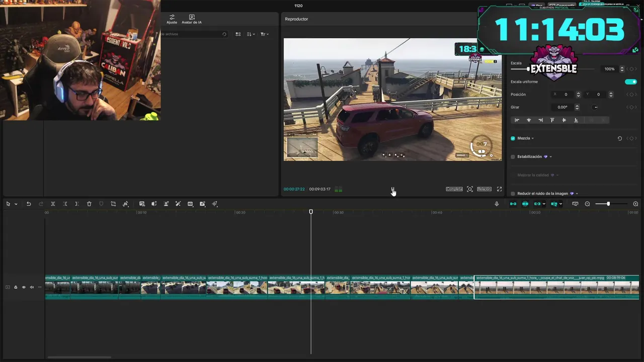The width and height of the screenshot is (644, 362).
Task: Click the sparkle effects icon in toolbar
Action: click(215, 204)
